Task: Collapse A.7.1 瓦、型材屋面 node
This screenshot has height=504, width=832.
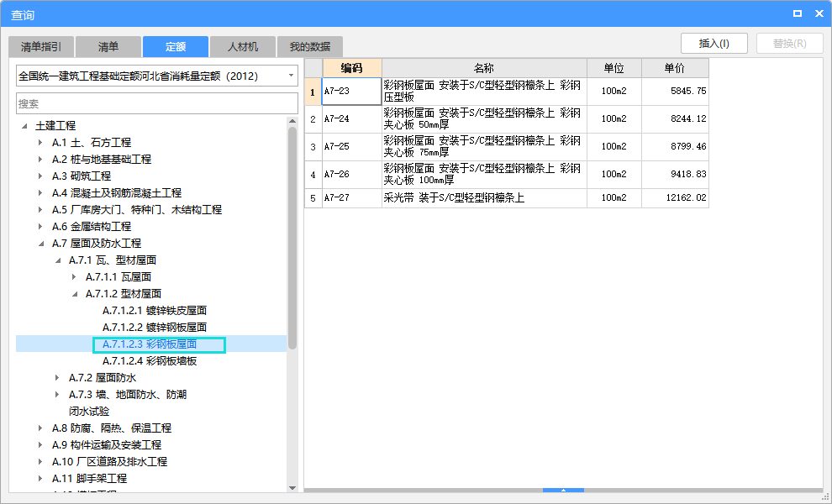Action: [x=58, y=260]
